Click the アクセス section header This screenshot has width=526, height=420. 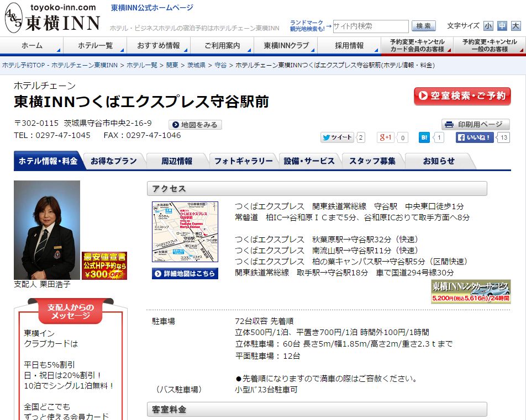pos(317,189)
